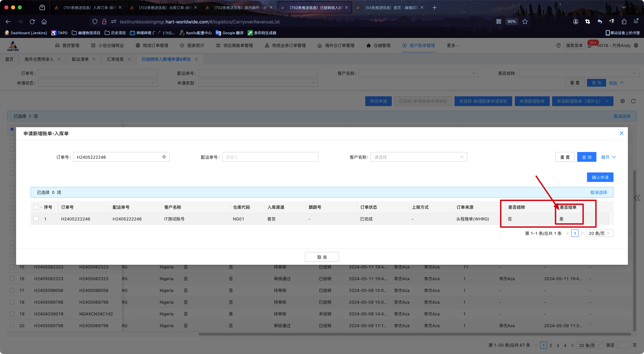Open the table settings gear icon
Image resolution: width=644 pixels, height=354 pixels.
pos(623,101)
